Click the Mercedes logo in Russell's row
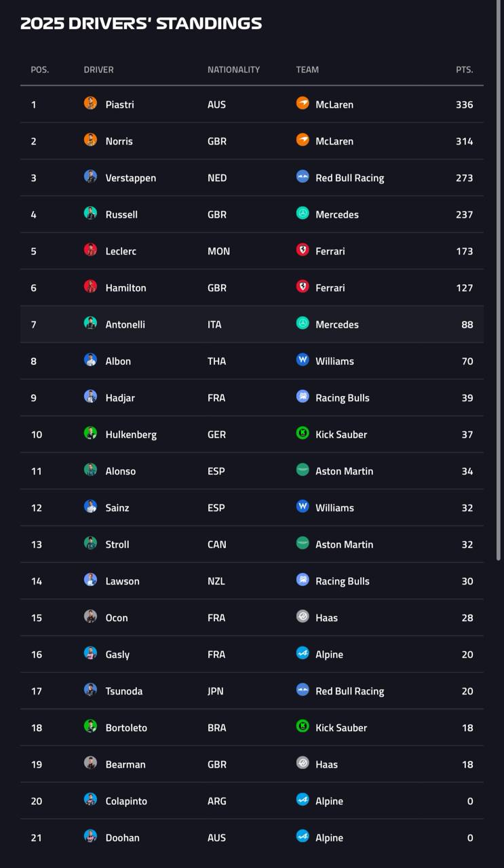The height and width of the screenshot is (868, 504). click(x=303, y=213)
